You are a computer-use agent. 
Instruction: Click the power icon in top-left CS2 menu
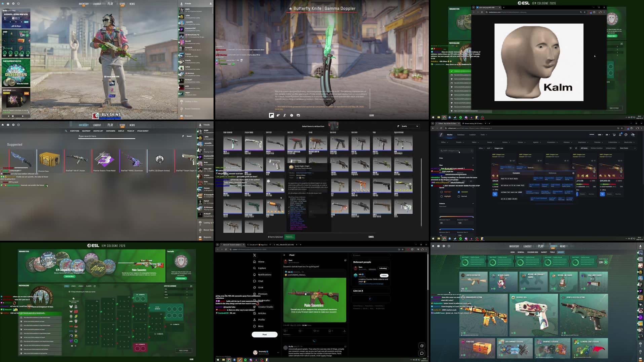[x=18, y=3]
